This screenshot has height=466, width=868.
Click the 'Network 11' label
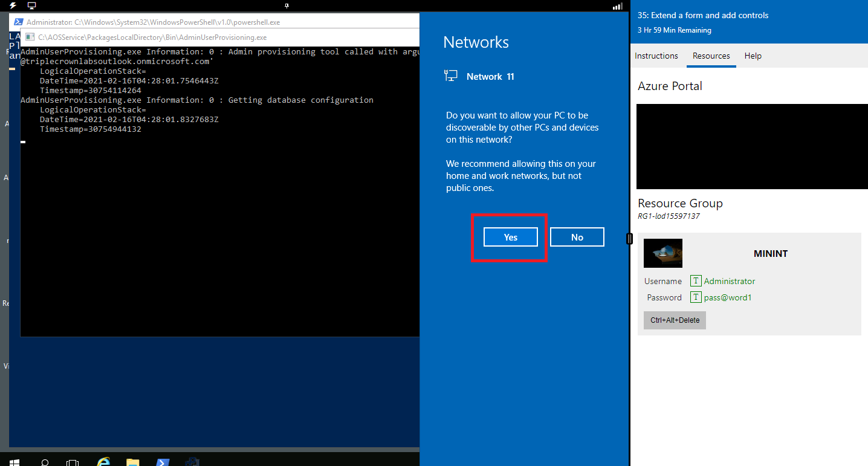click(490, 77)
